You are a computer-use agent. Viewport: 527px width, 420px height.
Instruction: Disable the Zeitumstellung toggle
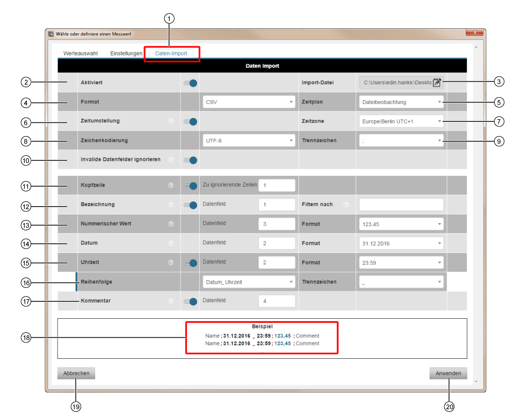click(190, 122)
